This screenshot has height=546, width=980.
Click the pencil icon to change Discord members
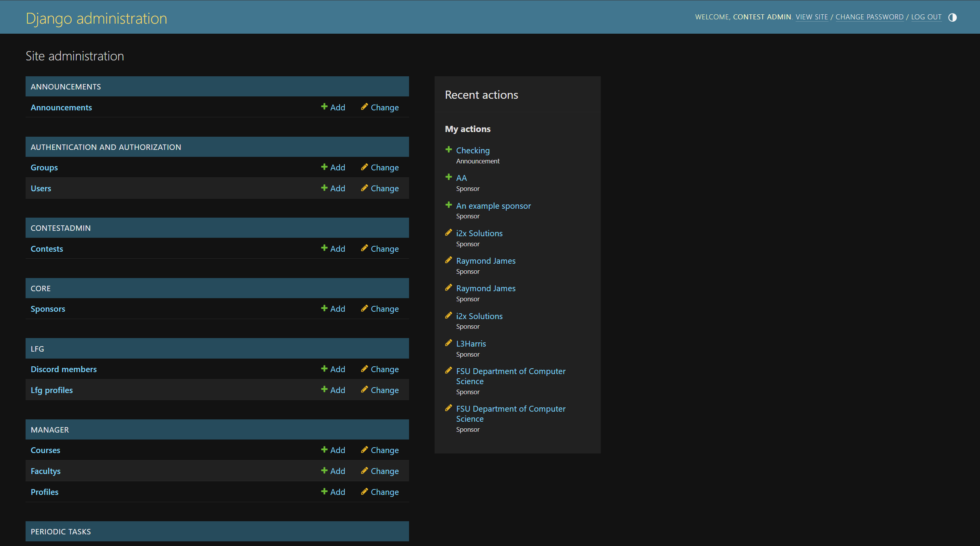[364, 369]
